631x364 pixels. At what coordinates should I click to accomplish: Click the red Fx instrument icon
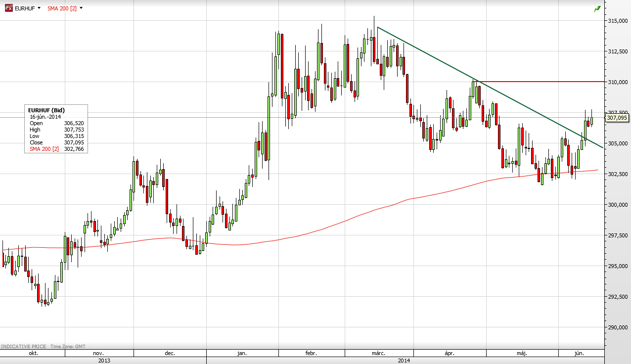(x=8, y=8)
